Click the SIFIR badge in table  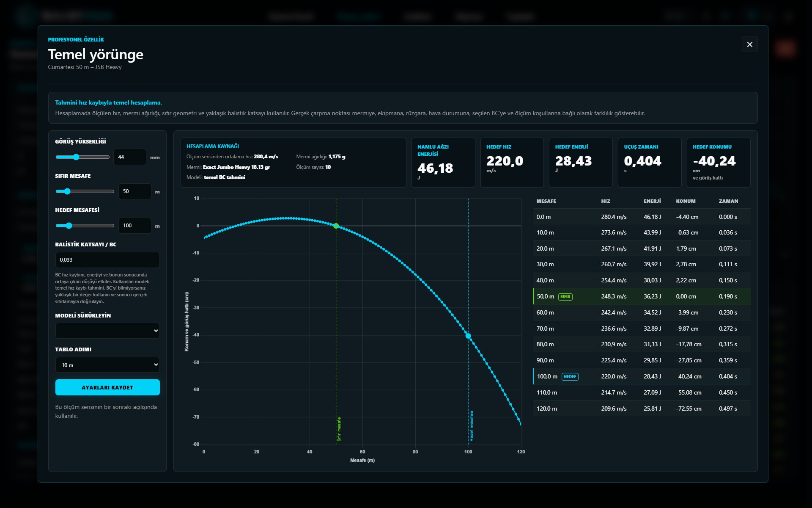565,297
